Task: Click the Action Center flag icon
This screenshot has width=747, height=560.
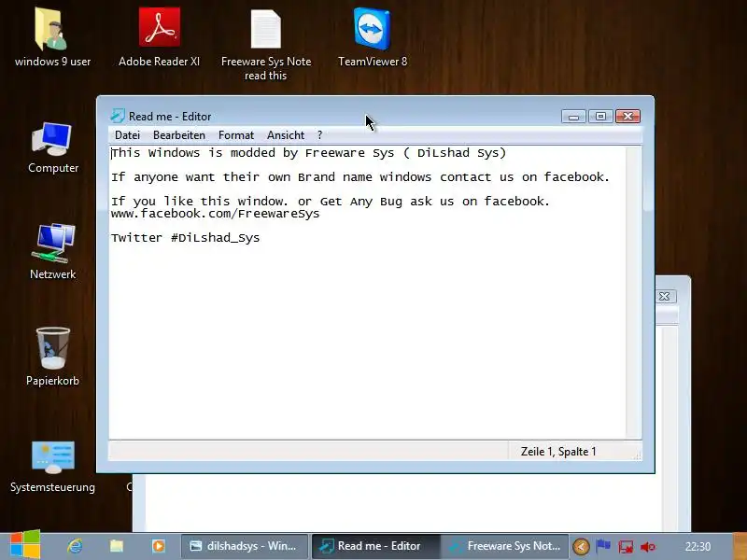Action: click(x=603, y=546)
